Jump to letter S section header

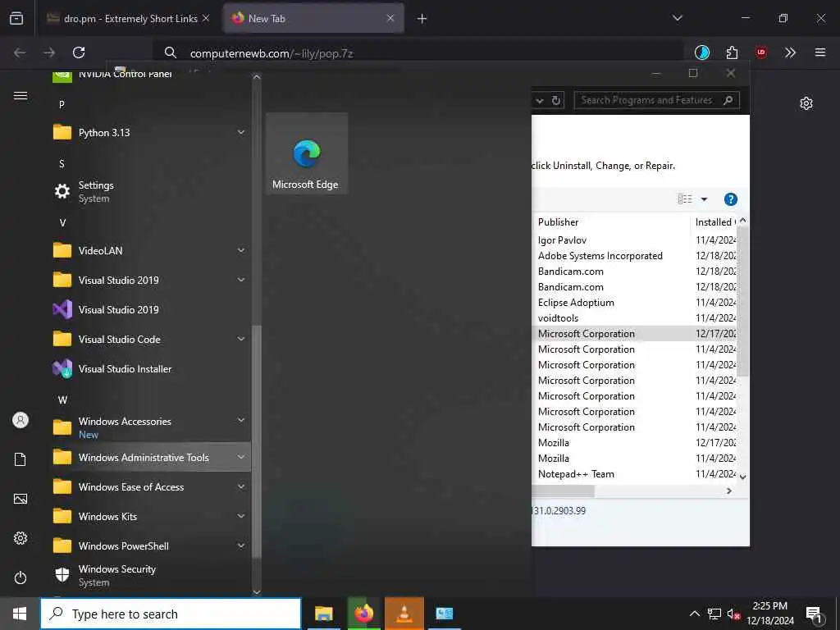coord(62,164)
